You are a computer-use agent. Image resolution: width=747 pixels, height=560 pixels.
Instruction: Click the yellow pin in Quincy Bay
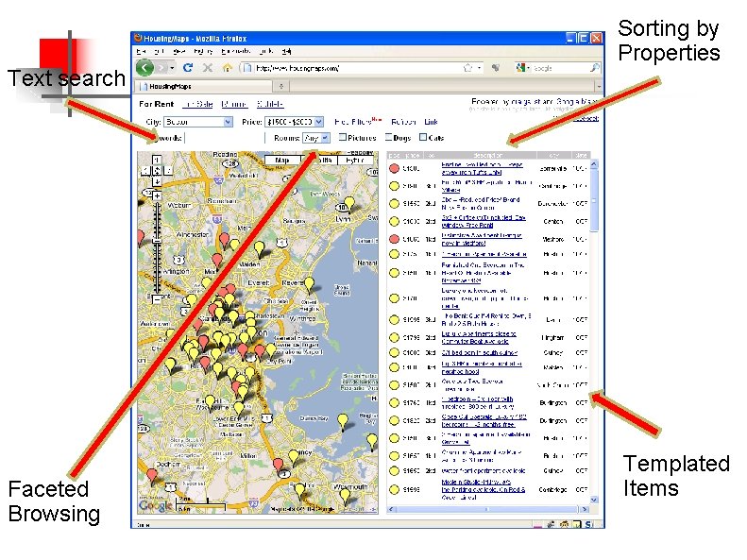click(343, 421)
